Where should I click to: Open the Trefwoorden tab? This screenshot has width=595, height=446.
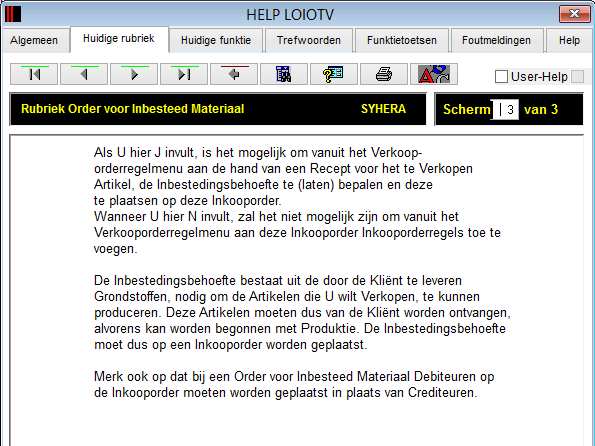coord(309,40)
